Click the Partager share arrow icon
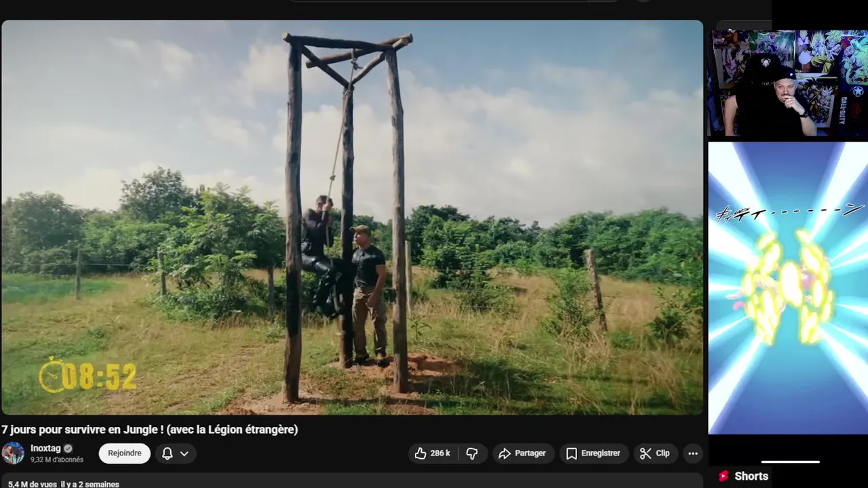The width and height of the screenshot is (868, 488). (x=504, y=453)
